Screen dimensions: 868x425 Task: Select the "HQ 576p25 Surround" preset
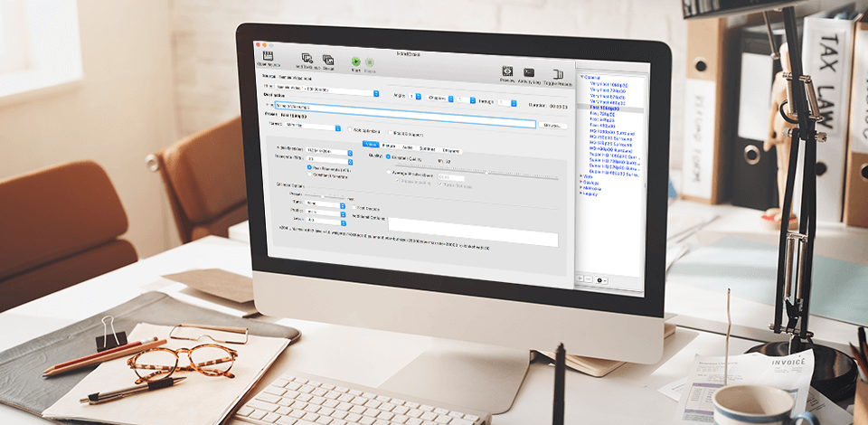611,145
